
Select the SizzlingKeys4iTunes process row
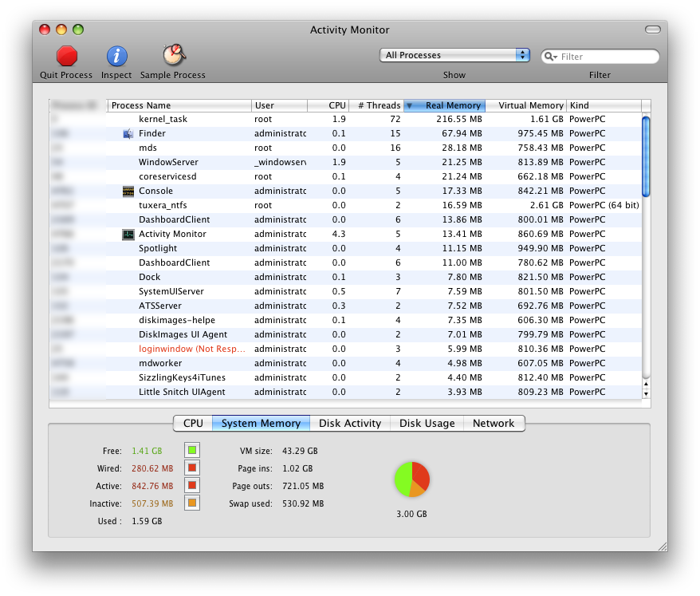tap(346, 377)
